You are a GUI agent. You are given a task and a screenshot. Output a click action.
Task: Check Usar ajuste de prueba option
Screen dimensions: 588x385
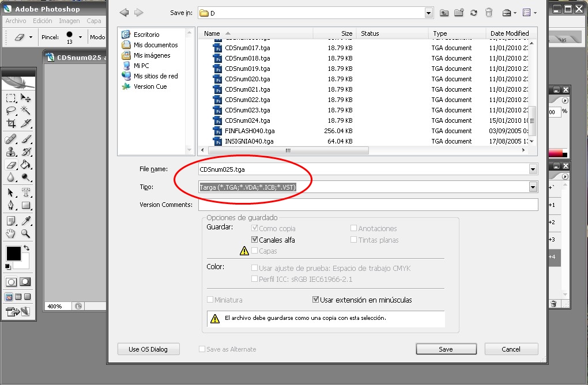[254, 267]
